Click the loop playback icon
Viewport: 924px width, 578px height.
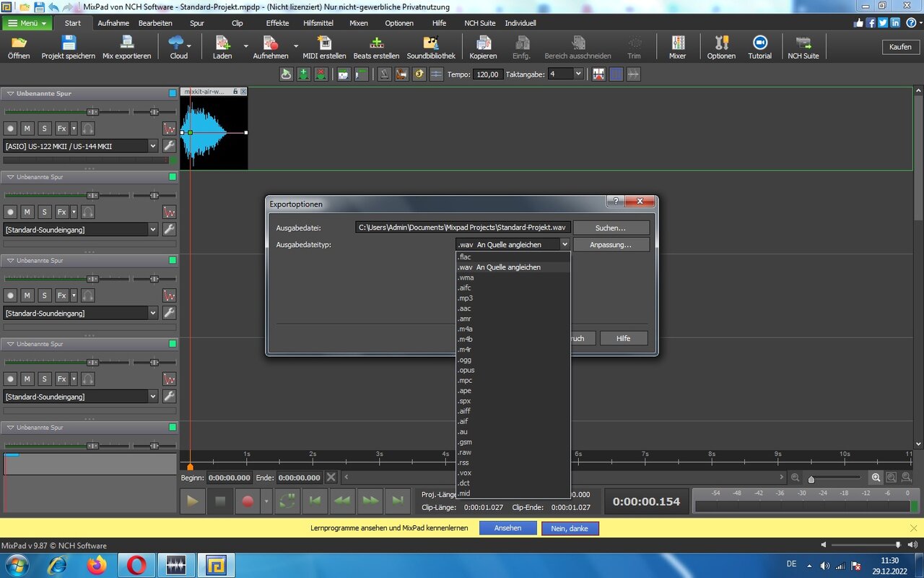point(287,501)
